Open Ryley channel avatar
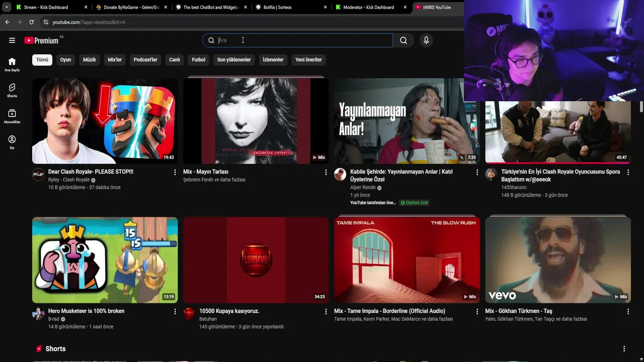This screenshot has width=644, height=362. (38, 174)
